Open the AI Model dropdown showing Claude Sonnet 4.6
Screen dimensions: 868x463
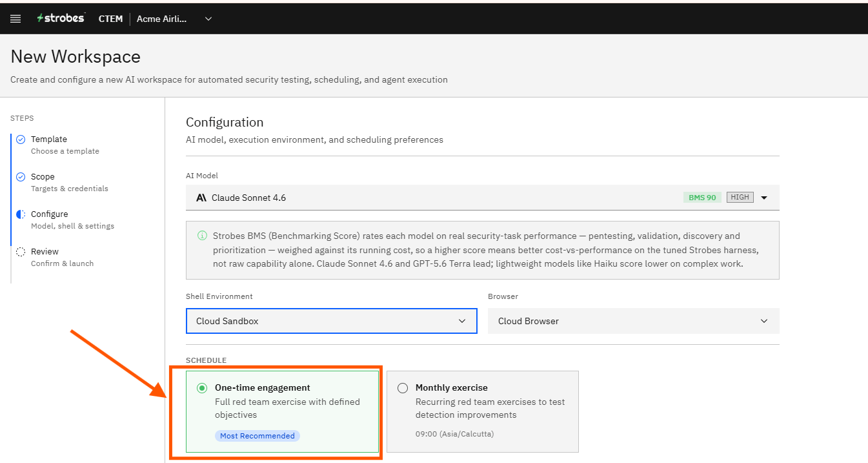(482, 198)
